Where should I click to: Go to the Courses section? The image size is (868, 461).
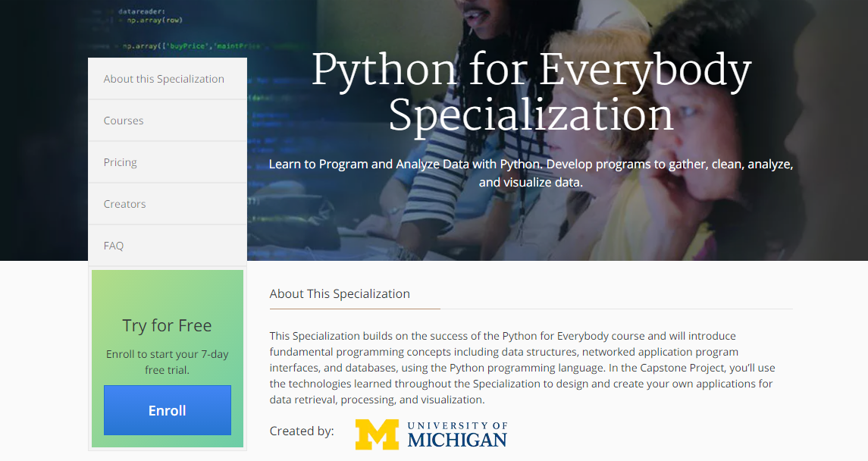[168, 120]
